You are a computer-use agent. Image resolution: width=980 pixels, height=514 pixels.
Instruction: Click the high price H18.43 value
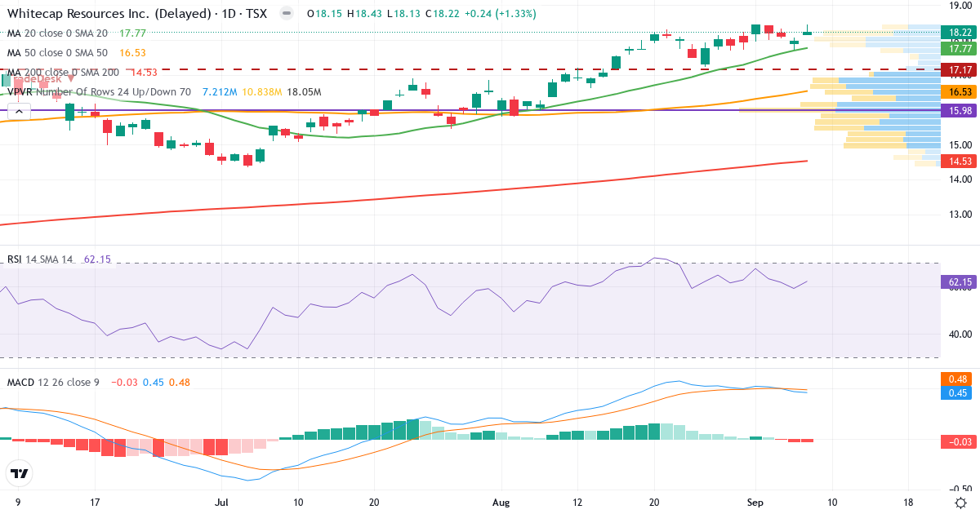pyautogui.click(x=364, y=14)
